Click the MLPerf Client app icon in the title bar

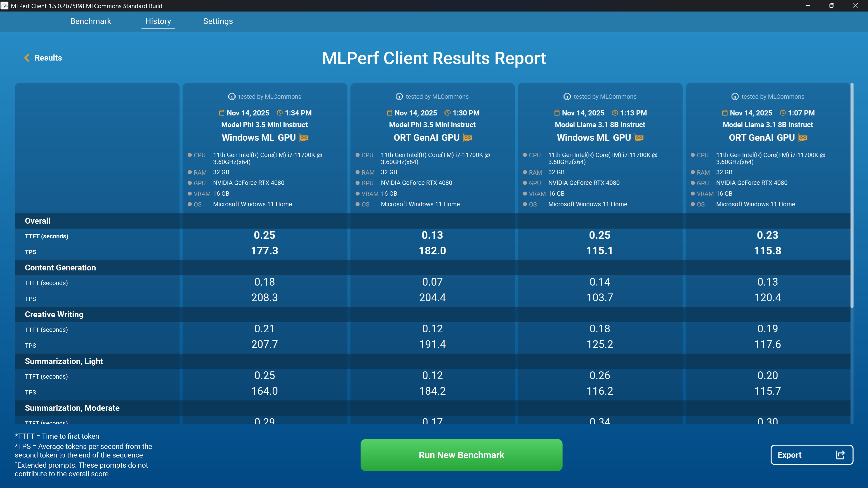tap(4, 6)
